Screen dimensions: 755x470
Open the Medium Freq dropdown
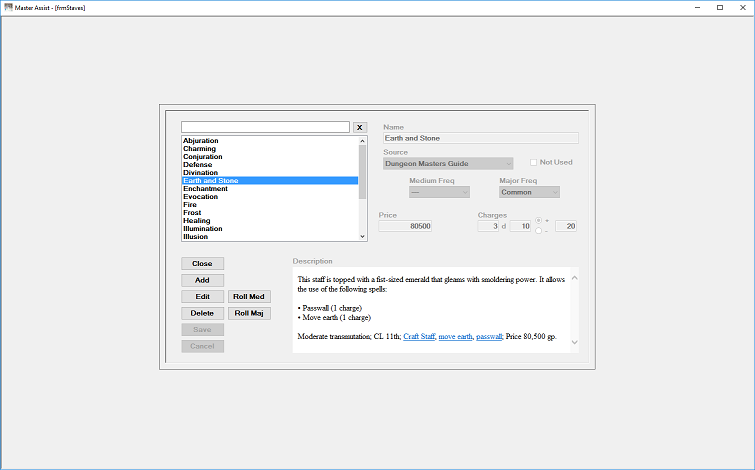pos(439,192)
